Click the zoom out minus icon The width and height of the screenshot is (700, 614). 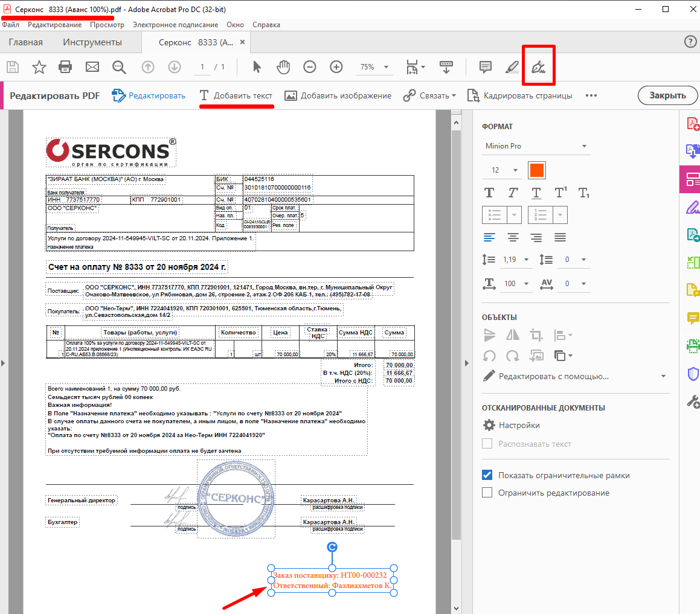[x=309, y=67]
